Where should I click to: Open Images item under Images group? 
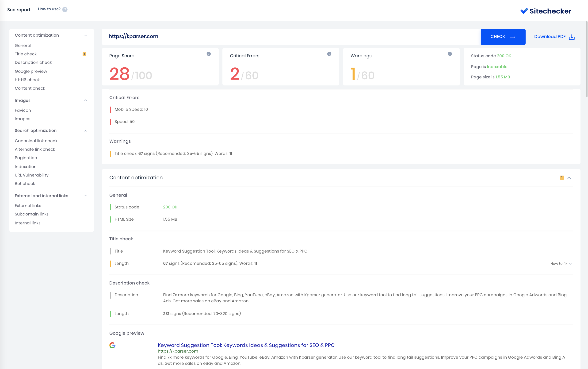click(23, 119)
